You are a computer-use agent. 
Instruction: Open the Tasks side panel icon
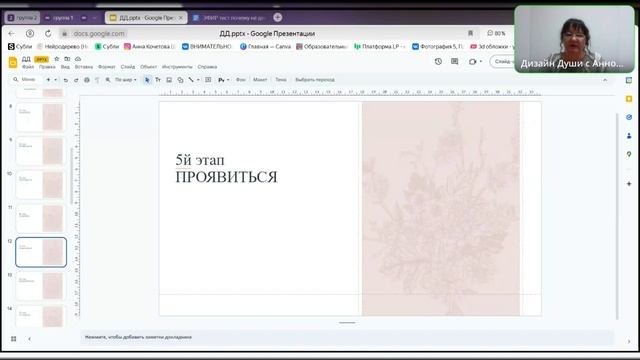629,117
